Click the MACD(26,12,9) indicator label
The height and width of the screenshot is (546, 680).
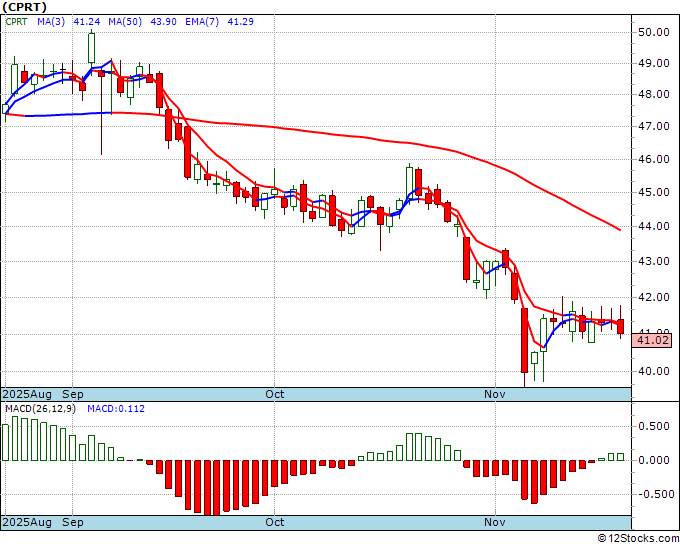coord(40,409)
